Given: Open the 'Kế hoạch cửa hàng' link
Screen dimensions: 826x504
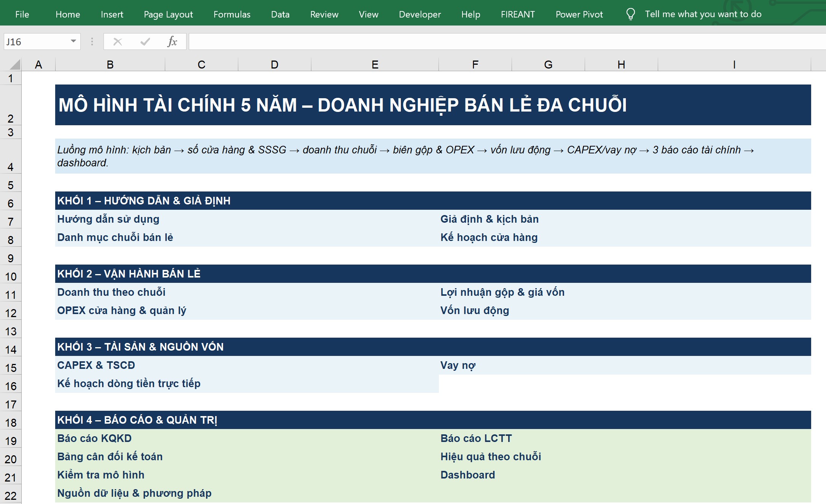Looking at the screenshot, I should (489, 238).
